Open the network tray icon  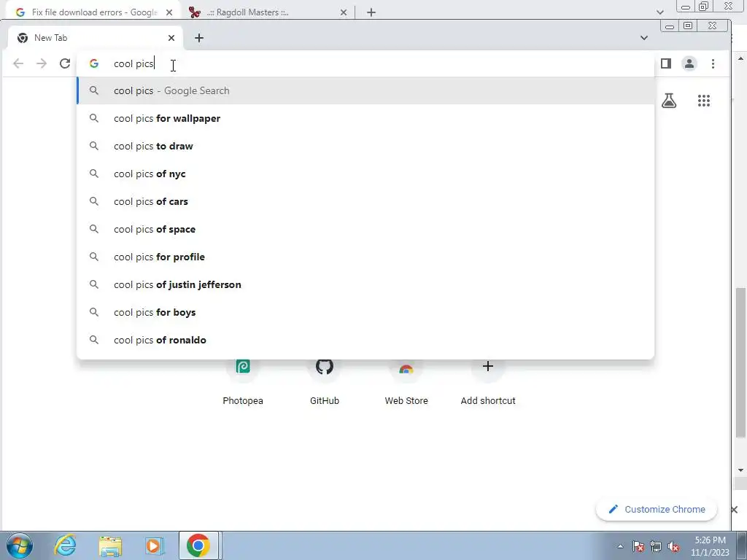point(656,546)
